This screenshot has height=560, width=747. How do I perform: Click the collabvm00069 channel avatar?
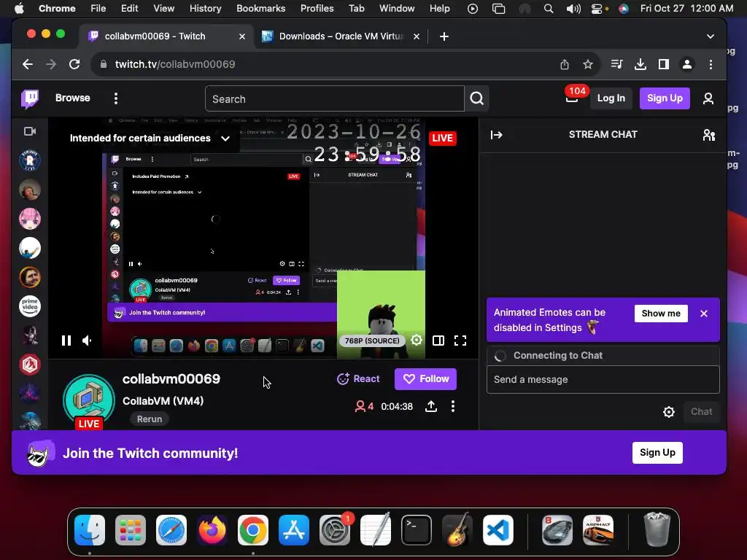tap(88, 400)
